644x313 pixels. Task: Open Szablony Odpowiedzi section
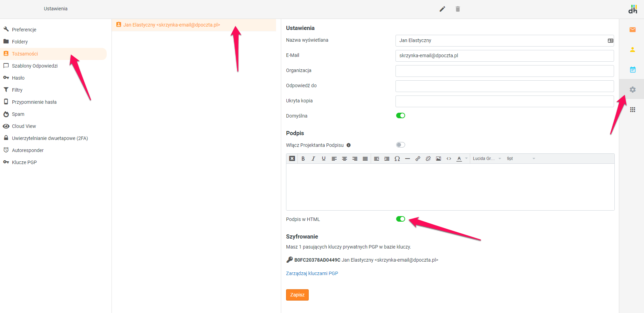(53, 66)
